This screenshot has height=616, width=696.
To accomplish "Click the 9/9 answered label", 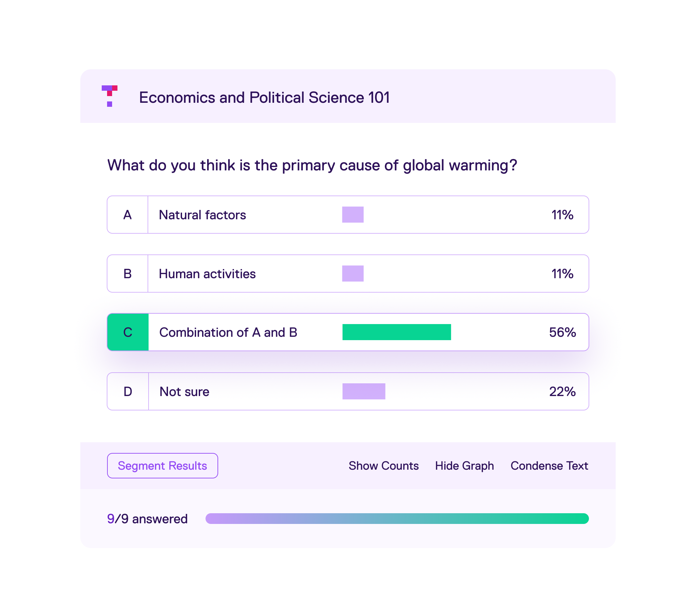I will (x=147, y=519).
